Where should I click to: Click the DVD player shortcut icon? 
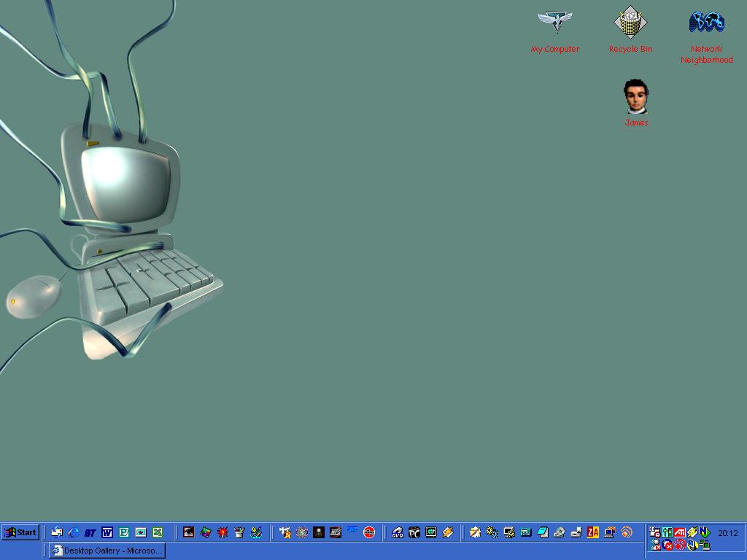click(398, 532)
